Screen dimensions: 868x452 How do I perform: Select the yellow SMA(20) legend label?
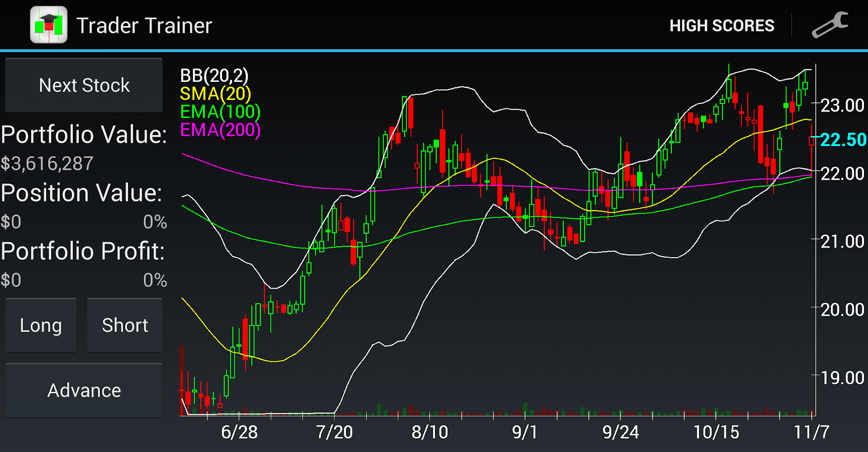(x=215, y=94)
